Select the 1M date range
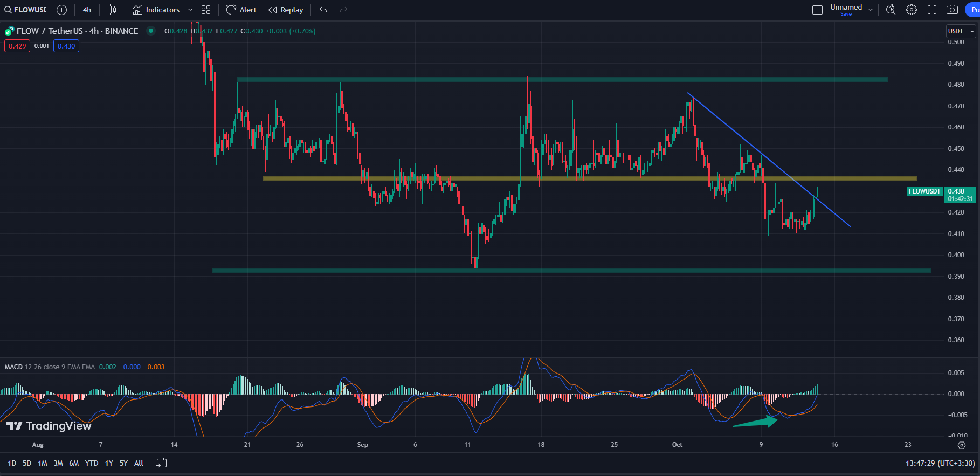Viewport: 980px width, 476px height. pyautogui.click(x=43, y=463)
